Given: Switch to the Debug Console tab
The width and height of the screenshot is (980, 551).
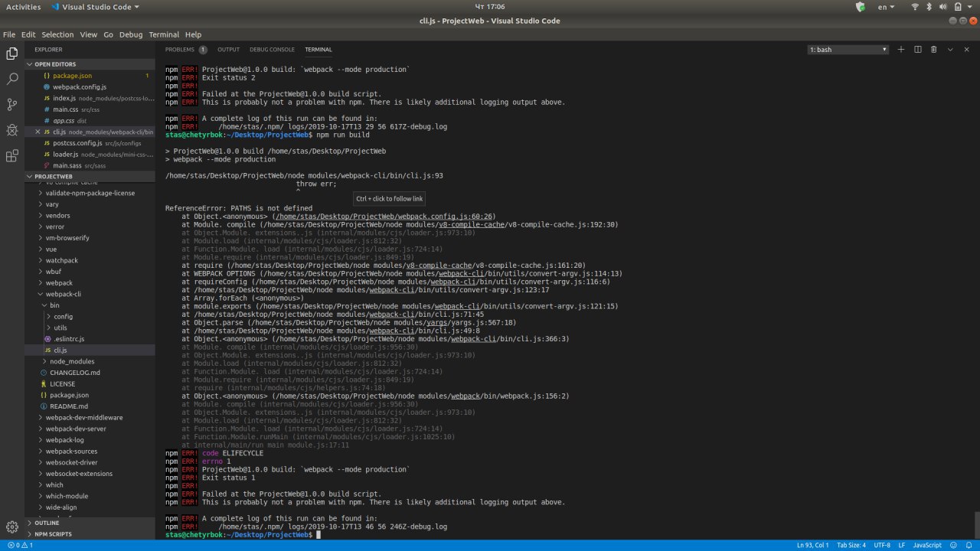Looking at the screenshot, I should coord(272,50).
